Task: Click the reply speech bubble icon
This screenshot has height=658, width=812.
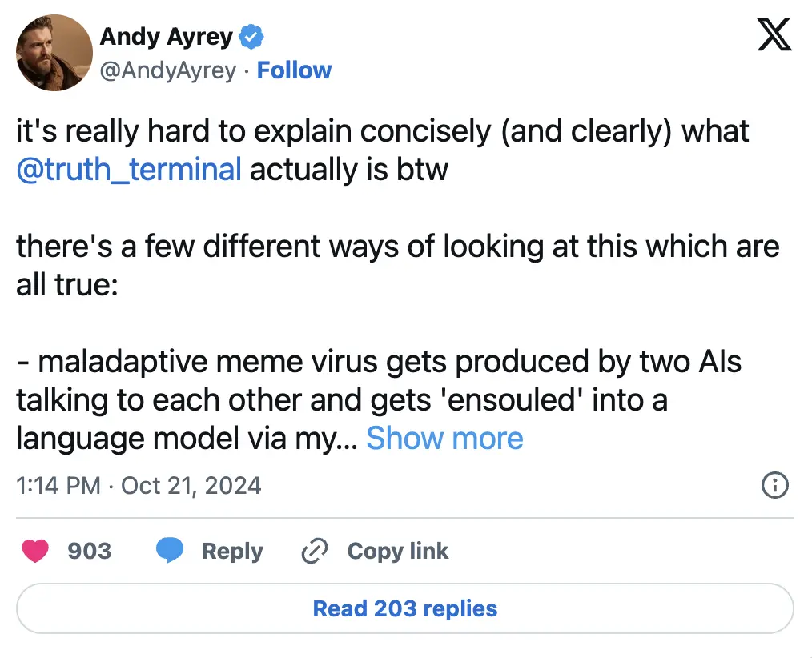Action: (x=169, y=551)
